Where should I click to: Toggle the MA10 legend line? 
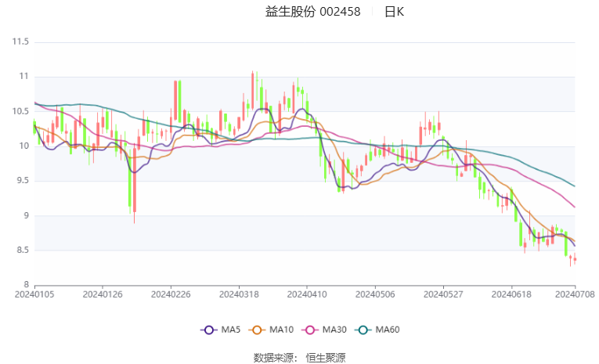pos(271,330)
